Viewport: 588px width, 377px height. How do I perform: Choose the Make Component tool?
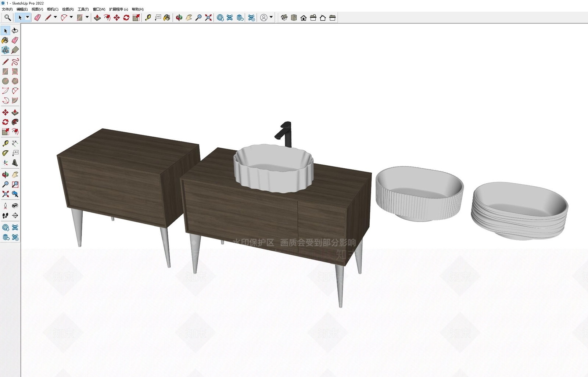5,50
